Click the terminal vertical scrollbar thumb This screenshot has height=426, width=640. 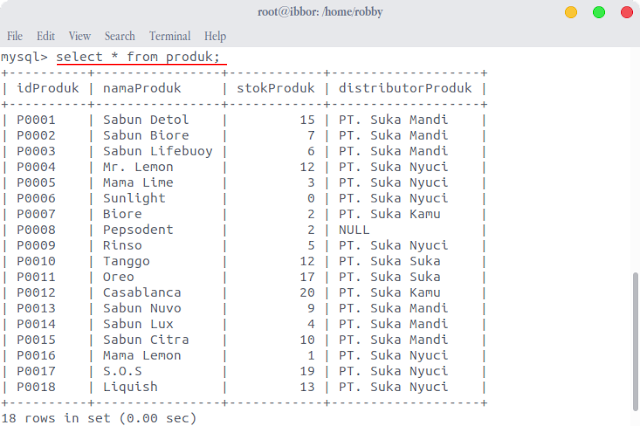[x=635, y=342]
